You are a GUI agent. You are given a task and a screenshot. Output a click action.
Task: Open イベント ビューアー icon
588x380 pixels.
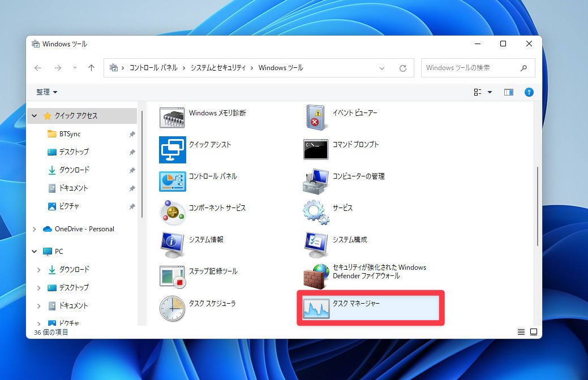[x=316, y=118]
